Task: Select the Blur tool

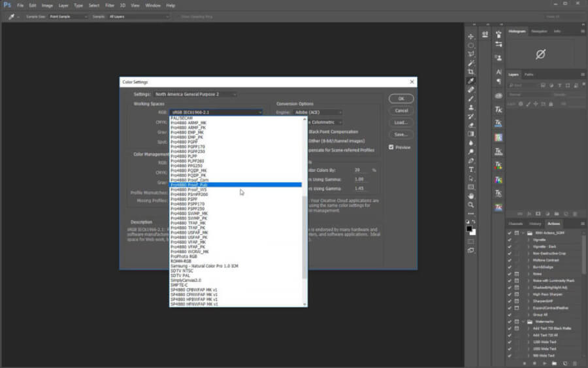Action: click(470, 143)
